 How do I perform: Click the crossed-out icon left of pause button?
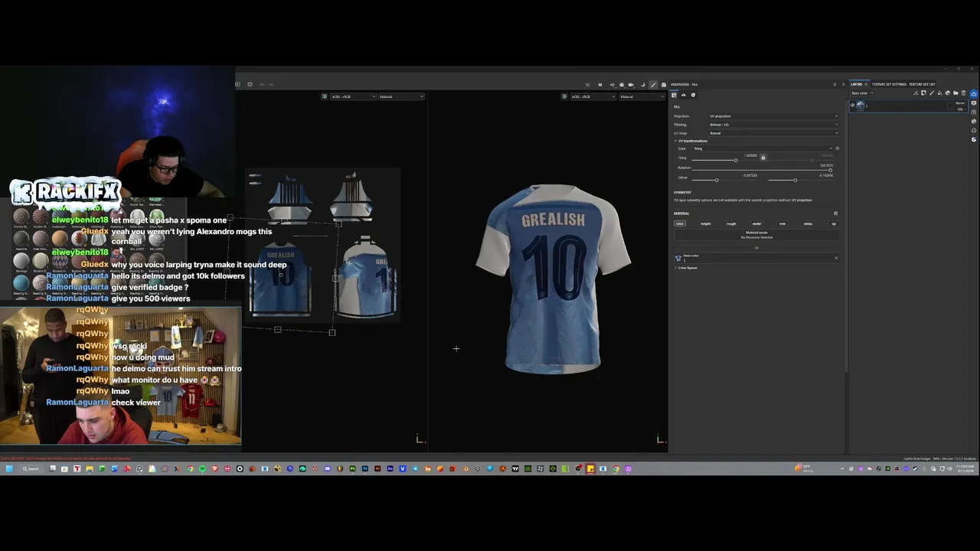point(588,85)
